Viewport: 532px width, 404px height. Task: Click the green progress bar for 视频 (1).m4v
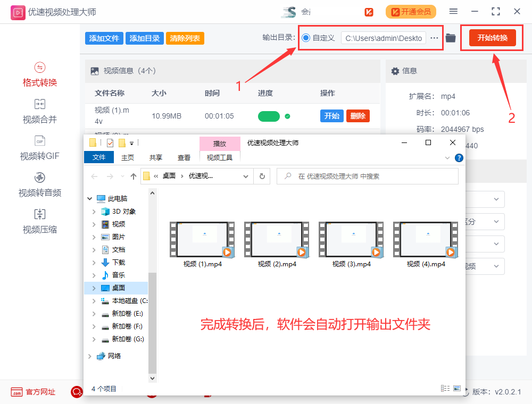[269, 115]
